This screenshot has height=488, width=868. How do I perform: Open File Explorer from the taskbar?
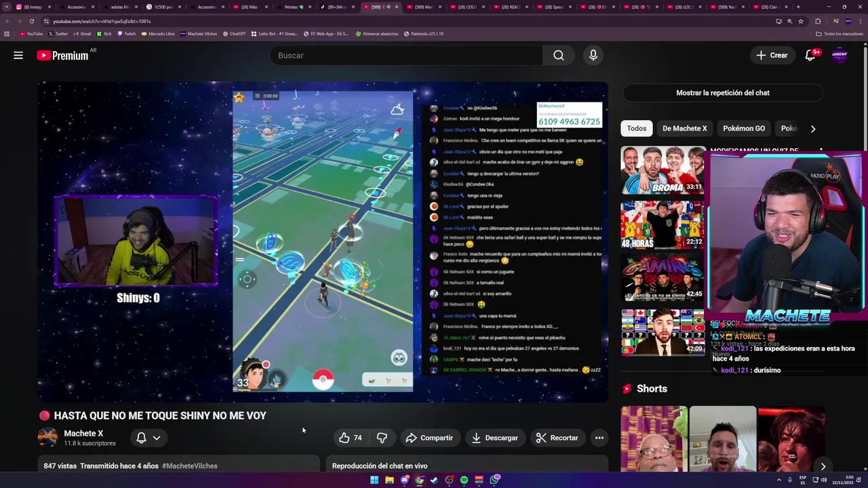tap(389, 480)
